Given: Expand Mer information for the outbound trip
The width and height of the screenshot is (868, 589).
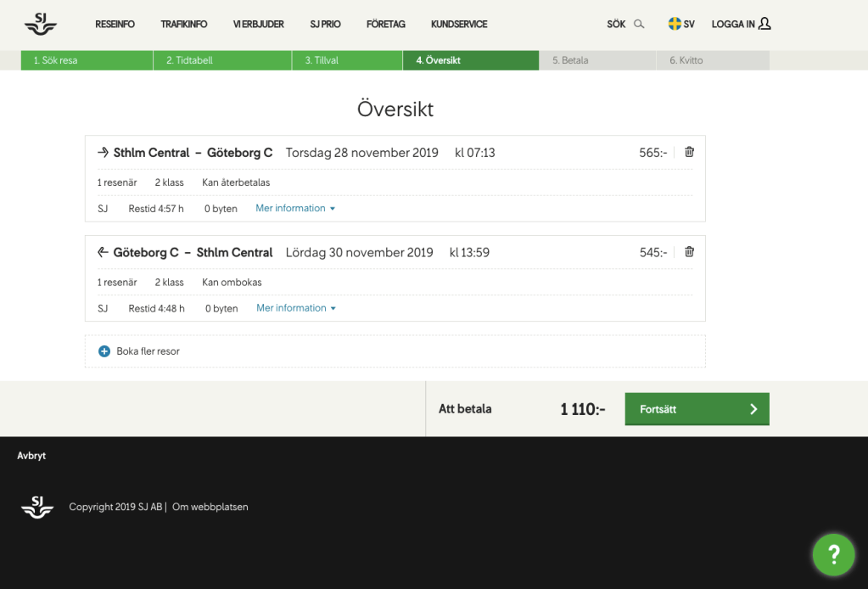Looking at the screenshot, I should tap(295, 209).
